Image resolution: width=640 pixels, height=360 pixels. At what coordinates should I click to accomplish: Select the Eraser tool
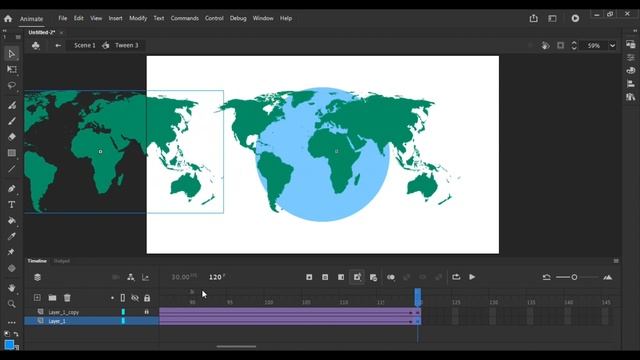click(x=11, y=137)
